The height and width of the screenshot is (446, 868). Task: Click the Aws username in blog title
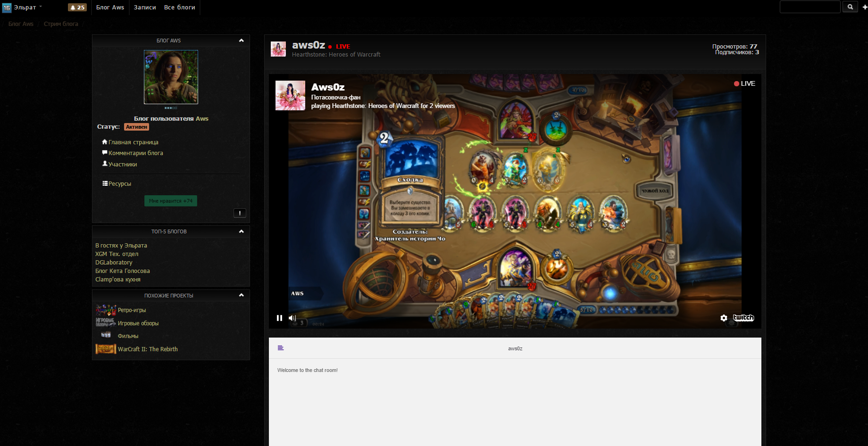pyautogui.click(x=202, y=119)
